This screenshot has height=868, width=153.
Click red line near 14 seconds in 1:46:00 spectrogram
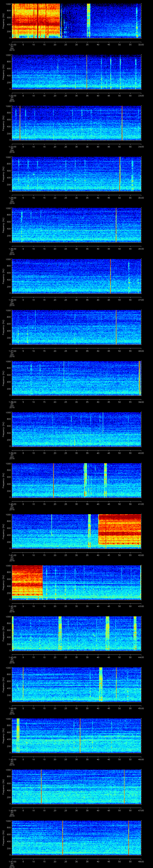tap(41, 786)
